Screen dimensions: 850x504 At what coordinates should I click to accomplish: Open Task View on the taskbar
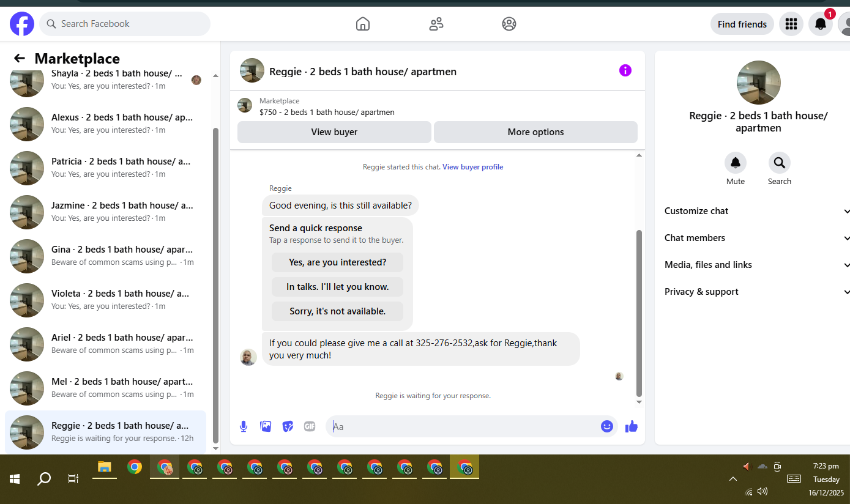(x=73, y=478)
